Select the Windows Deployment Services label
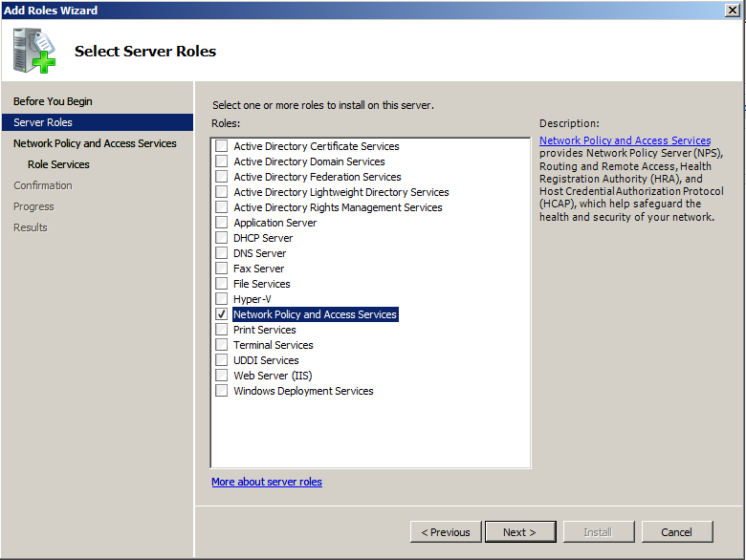The image size is (746, 560). click(x=303, y=391)
